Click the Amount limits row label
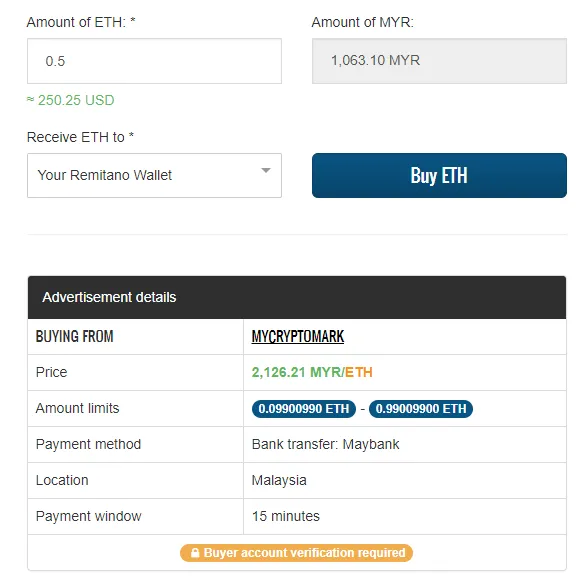The image size is (581, 584). (x=77, y=408)
